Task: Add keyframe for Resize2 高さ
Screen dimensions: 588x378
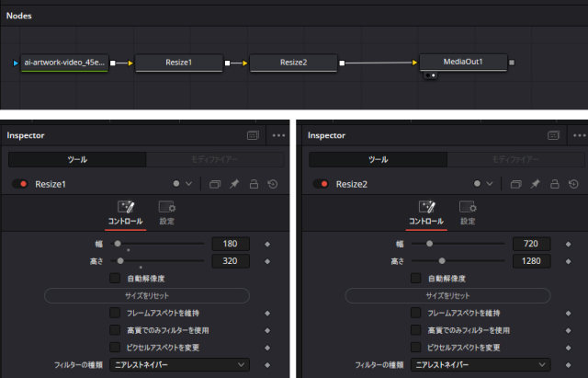Action: point(568,261)
